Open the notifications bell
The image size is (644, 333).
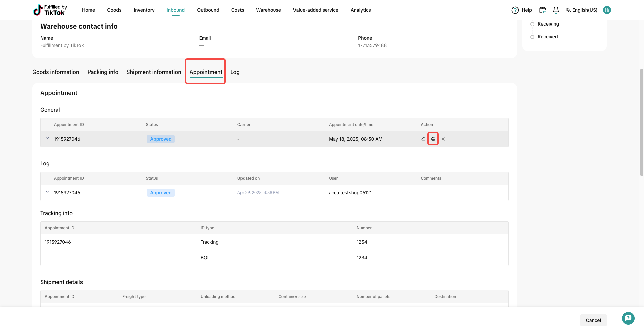(x=556, y=10)
